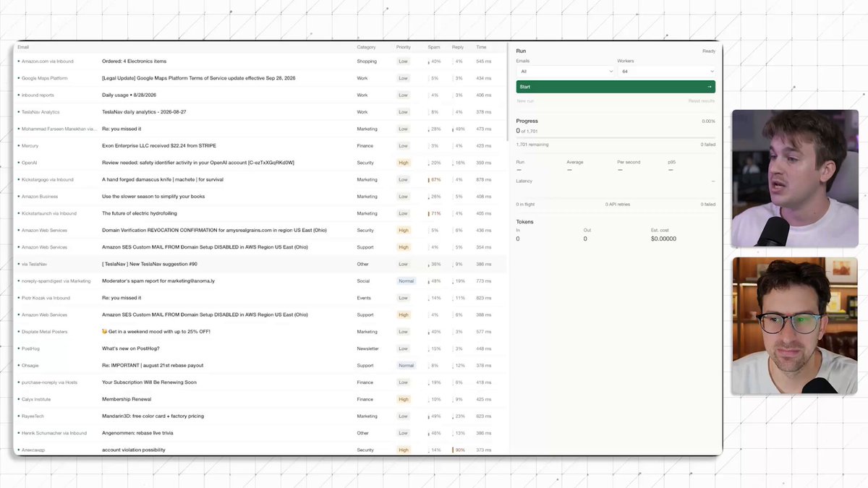Open the Workers dropdown showing 64

tap(666, 72)
